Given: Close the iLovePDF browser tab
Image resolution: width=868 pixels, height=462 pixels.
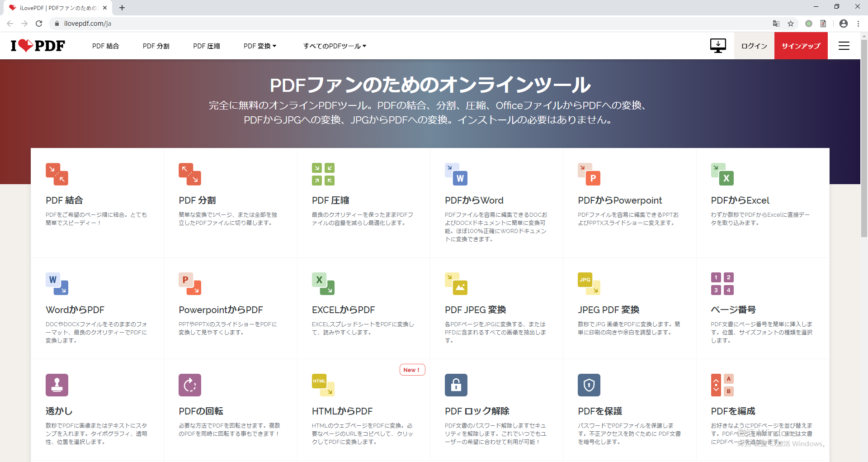Looking at the screenshot, I should tap(105, 8).
